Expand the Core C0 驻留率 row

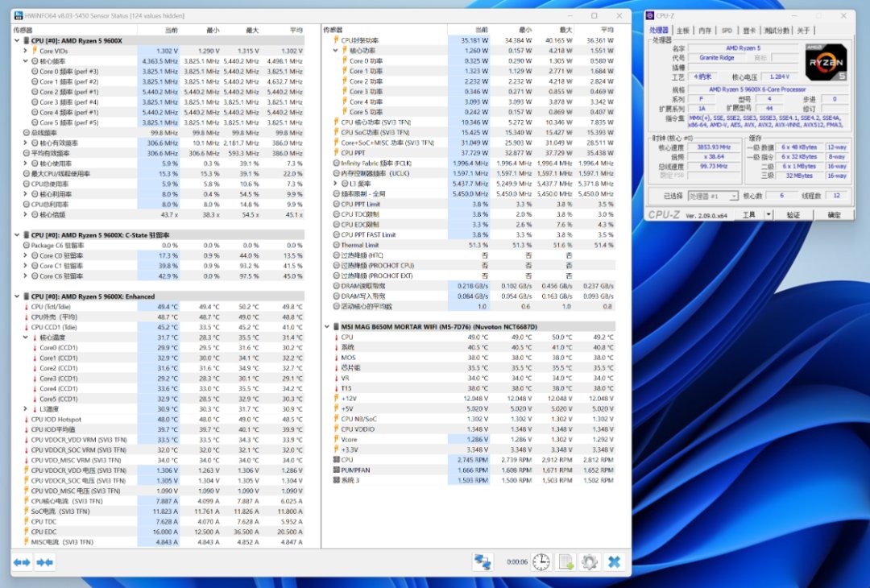(x=25, y=255)
